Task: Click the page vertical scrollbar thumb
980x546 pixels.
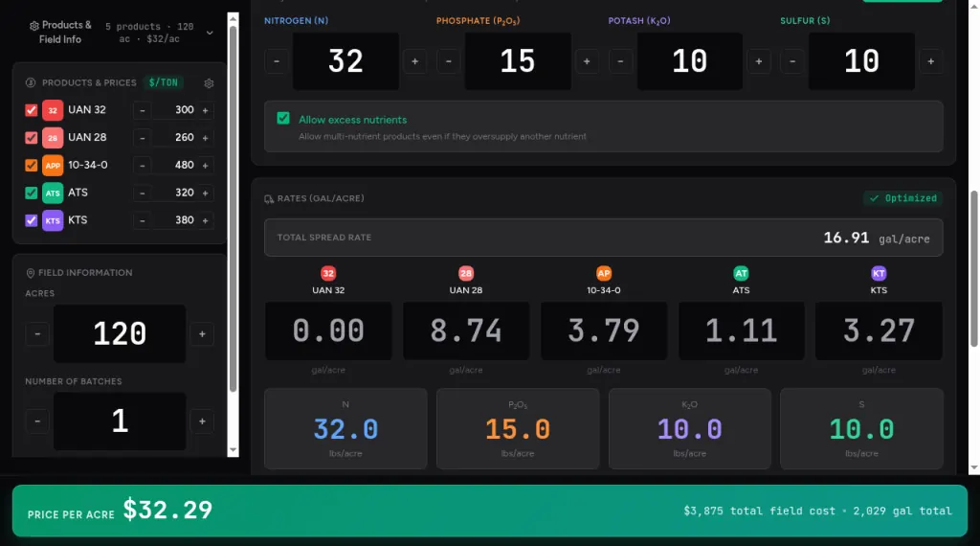Action: [x=973, y=269]
